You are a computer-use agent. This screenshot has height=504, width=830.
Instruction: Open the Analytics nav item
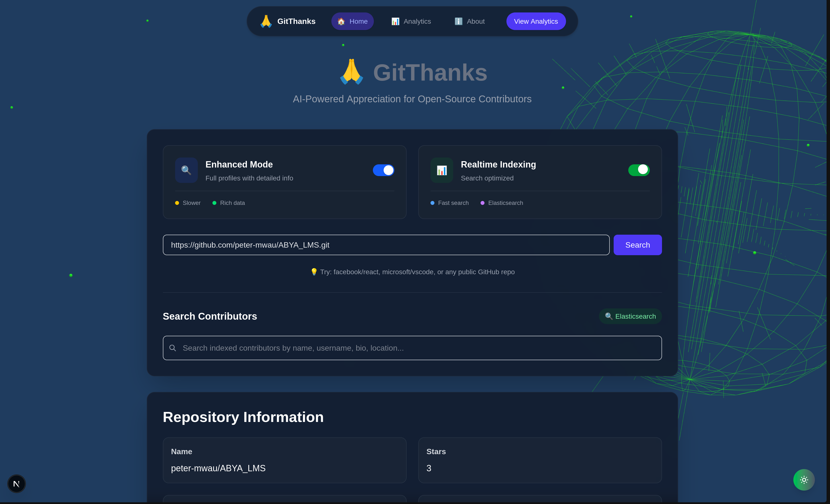point(411,21)
